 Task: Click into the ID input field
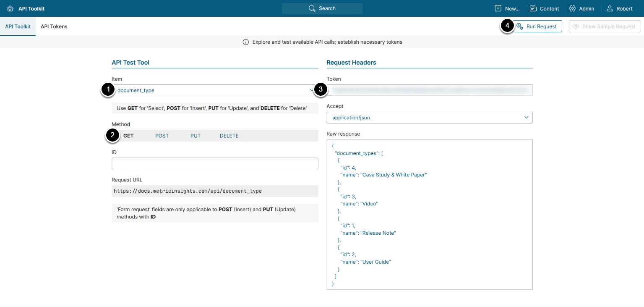[215, 163]
